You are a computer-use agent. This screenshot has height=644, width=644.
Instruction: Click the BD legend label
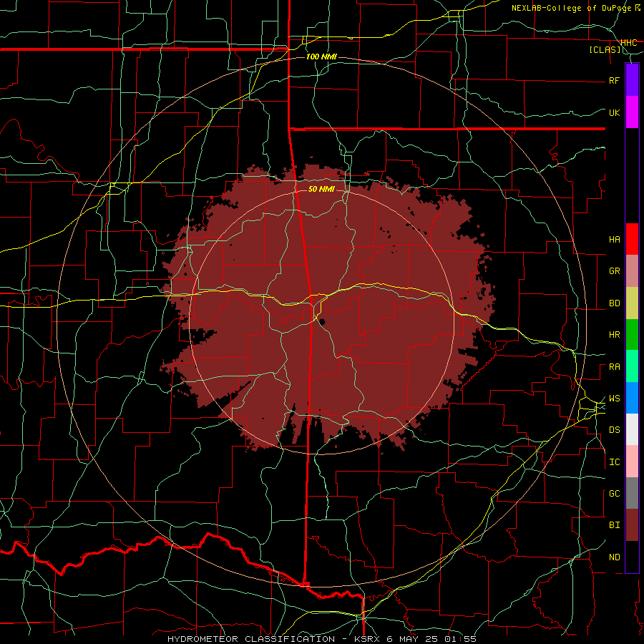coord(614,303)
